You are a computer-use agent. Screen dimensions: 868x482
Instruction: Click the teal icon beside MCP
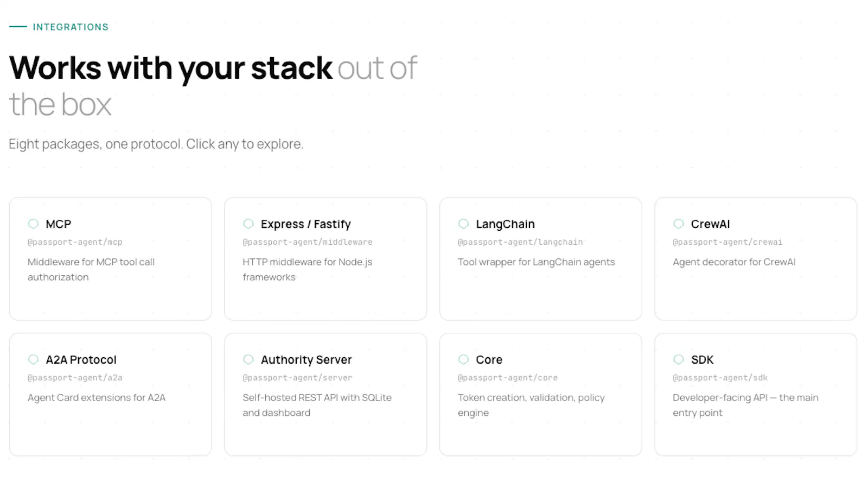coord(33,224)
